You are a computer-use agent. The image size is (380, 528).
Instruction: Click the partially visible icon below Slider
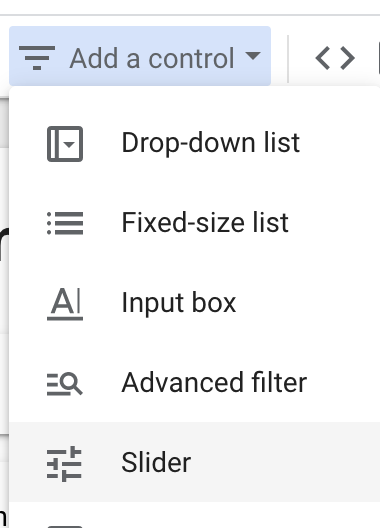pos(65,526)
